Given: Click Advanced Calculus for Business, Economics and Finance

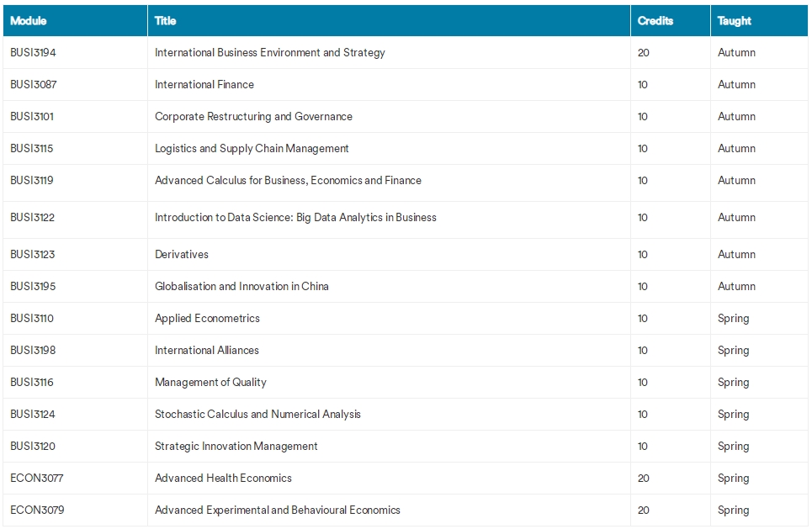Looking at the screenshot, I should [288, 180].
